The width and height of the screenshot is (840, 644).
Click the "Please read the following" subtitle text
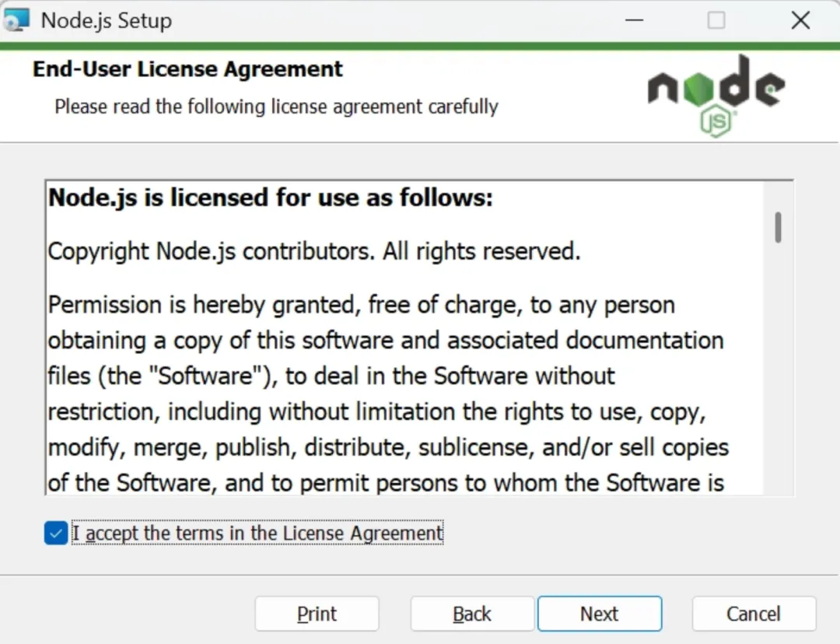point(276,107)
